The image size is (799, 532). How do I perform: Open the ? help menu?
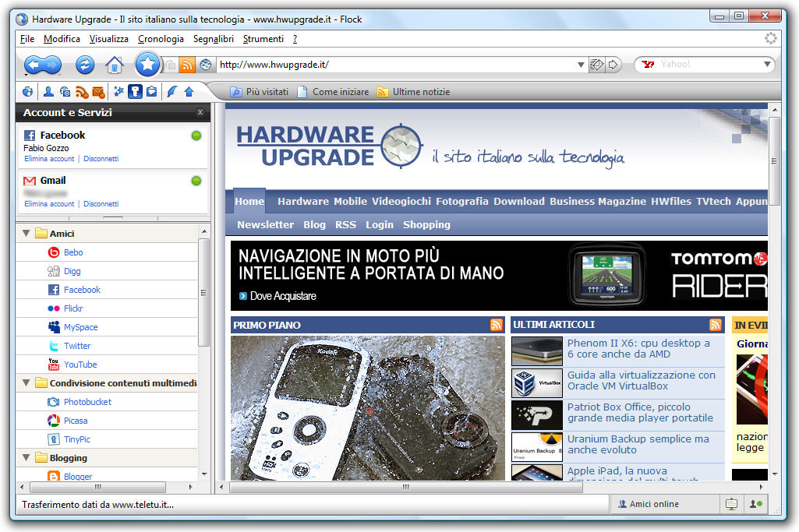coord(295,39)
